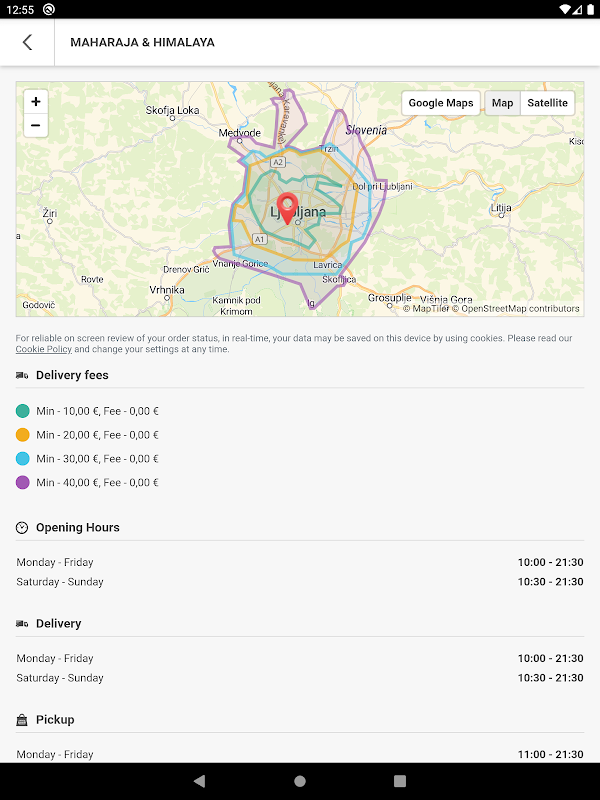Click Opening Hours '10:00 - 21:30' Monday-Friday time

551,562
